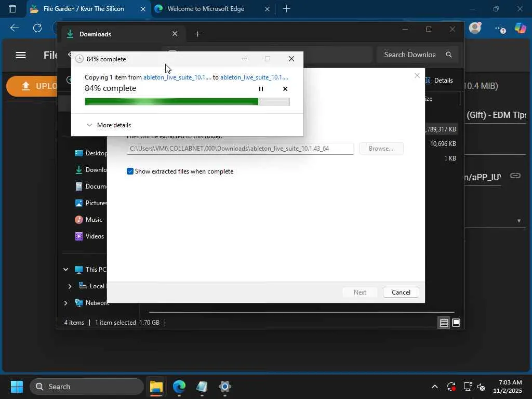Pause the file copy operation
This screenshot has height=399, width=532.
click(x=261, y=89)
